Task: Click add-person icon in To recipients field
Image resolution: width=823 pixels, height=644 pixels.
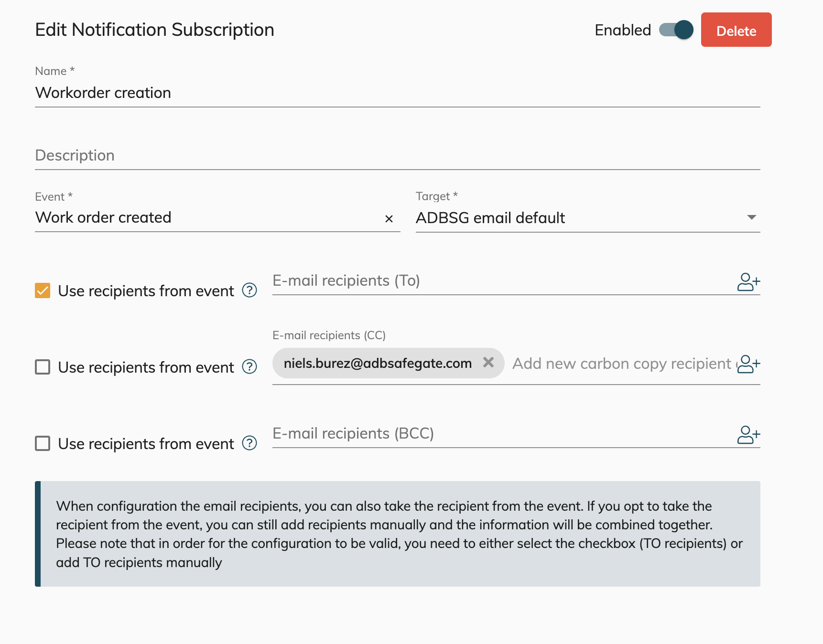Action: pyautogui.click(x=748, y=282)
